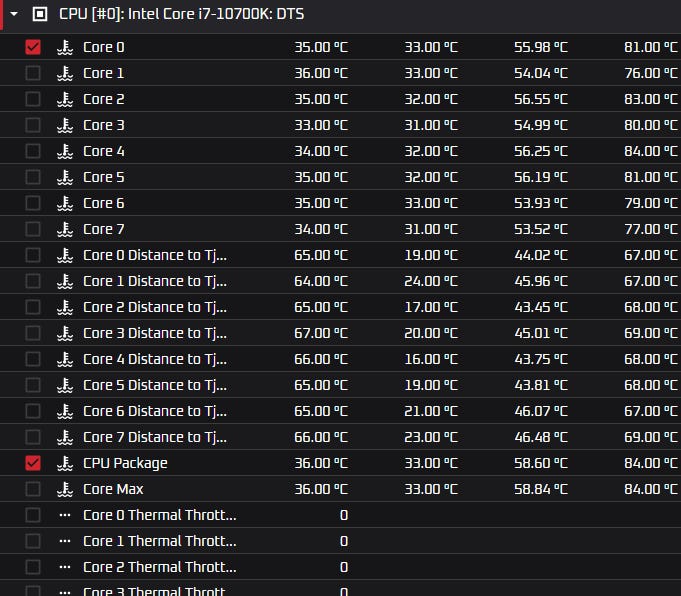
Task: Uncheck the Core 0 checkbox
Action: click(33, 47)
